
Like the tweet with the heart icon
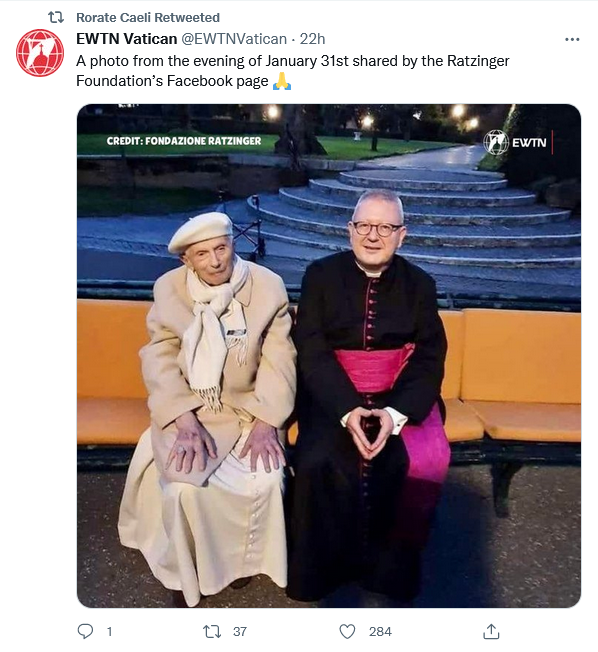point(347,632)
